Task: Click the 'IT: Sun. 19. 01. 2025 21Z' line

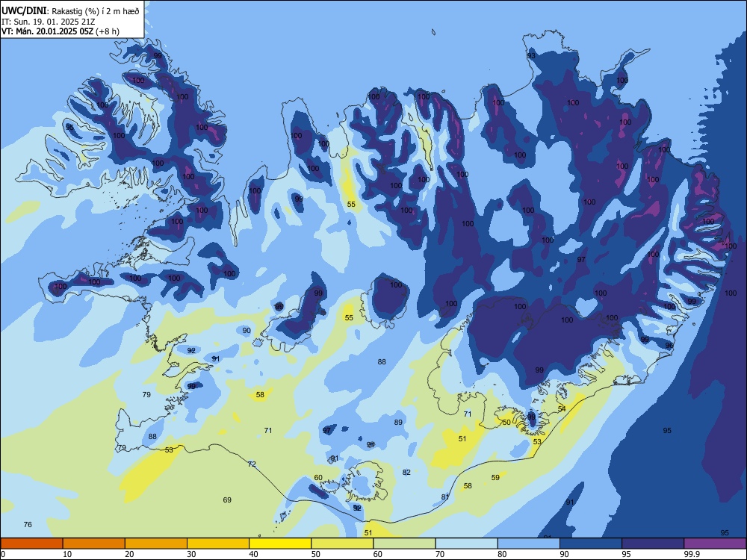Action: (49, 22)
